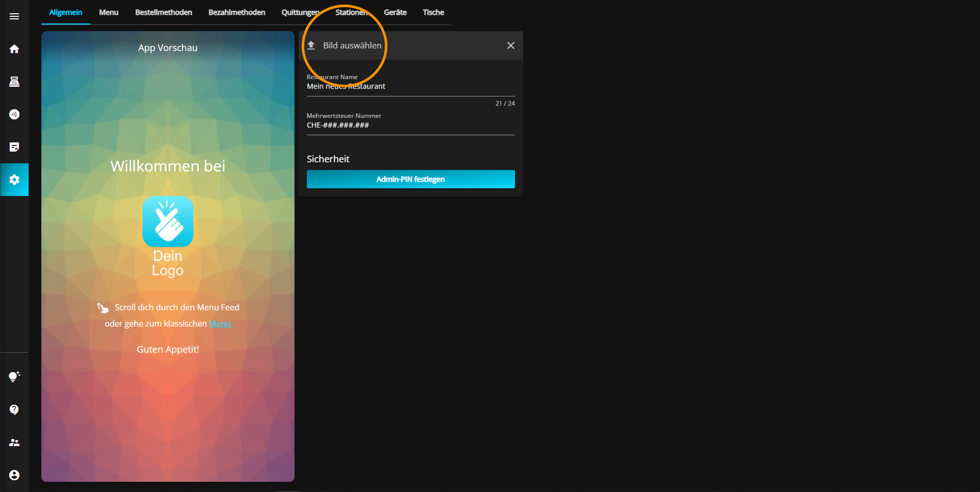
Task: Open the notes/orders sidebar icon
Action: (x=14, y=147)
